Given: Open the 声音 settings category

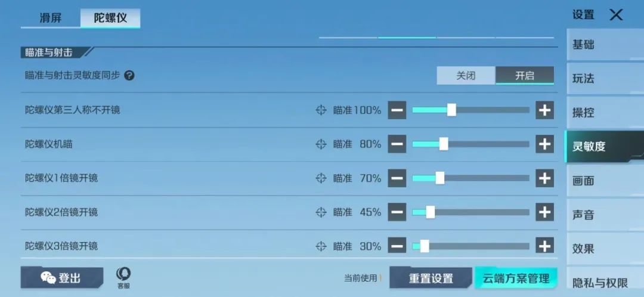Looking at the screenshot, I should pyautogui.click(x=583, y=215).
